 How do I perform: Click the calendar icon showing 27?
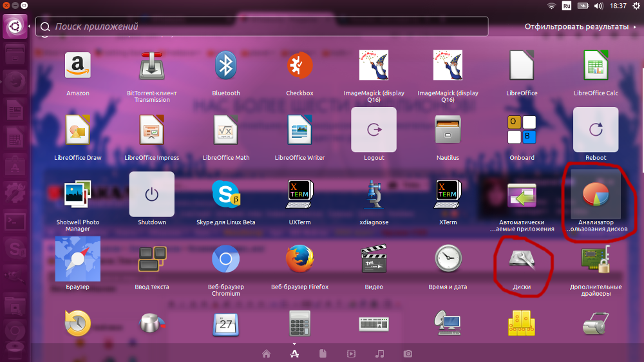(x=225, y=324)
